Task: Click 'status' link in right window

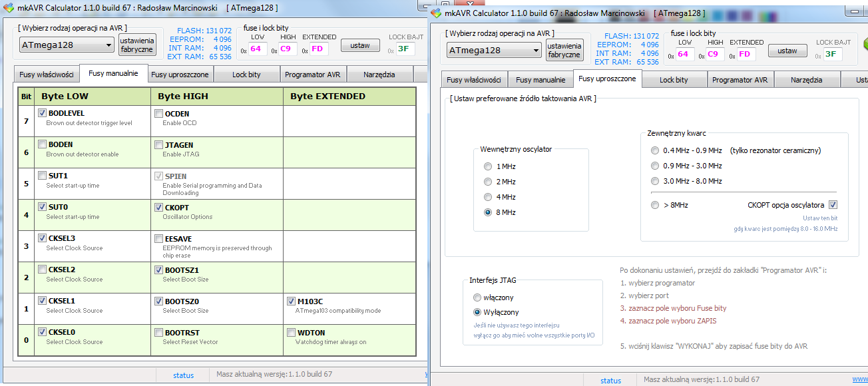Action: (610, 381)
